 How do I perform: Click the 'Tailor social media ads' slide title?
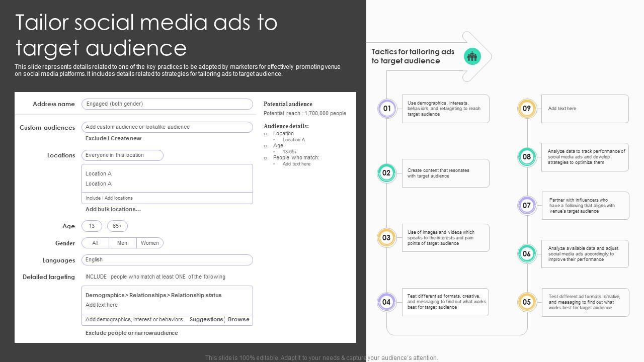pyautogui.click(x=146, y=35)
